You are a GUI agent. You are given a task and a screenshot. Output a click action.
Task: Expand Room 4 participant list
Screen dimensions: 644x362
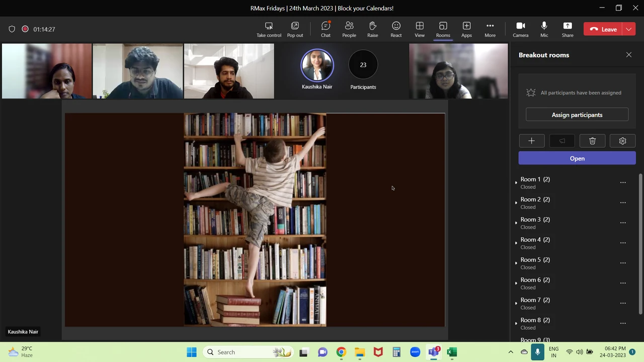[516, 243]
